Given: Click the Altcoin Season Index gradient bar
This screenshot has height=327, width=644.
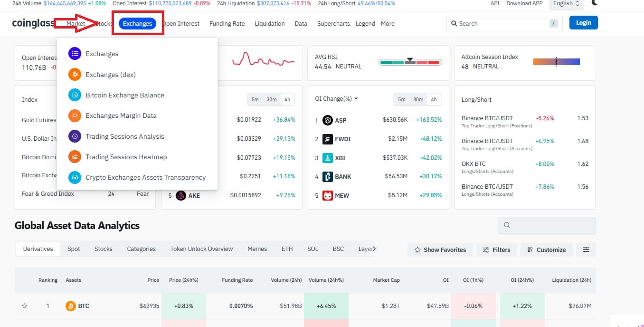Looking at the screenshot, I should pos(557,62).
